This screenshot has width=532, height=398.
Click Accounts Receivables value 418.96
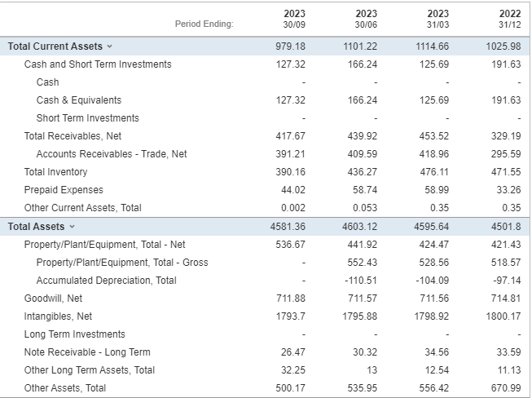[x=434, y=154]
